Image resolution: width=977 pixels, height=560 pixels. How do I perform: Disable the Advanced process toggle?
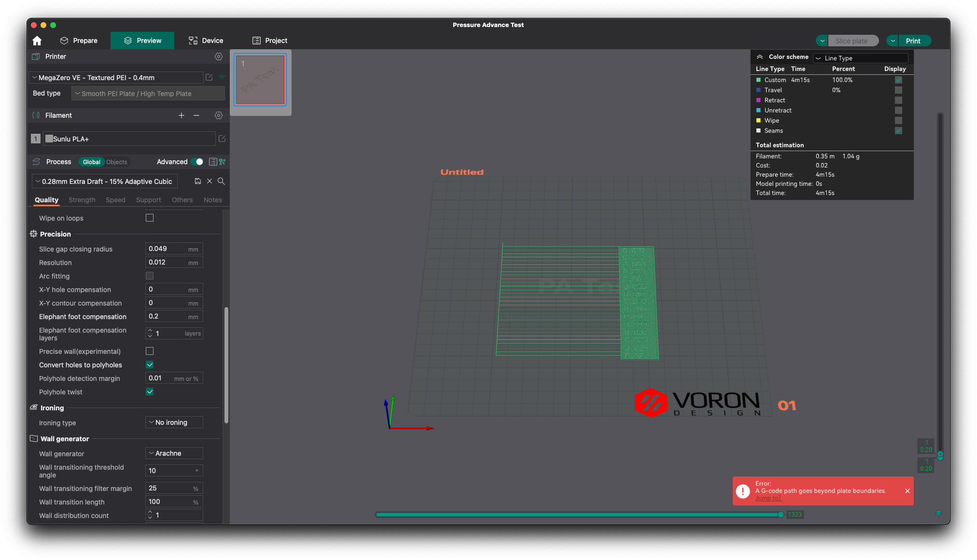point(198,162)
